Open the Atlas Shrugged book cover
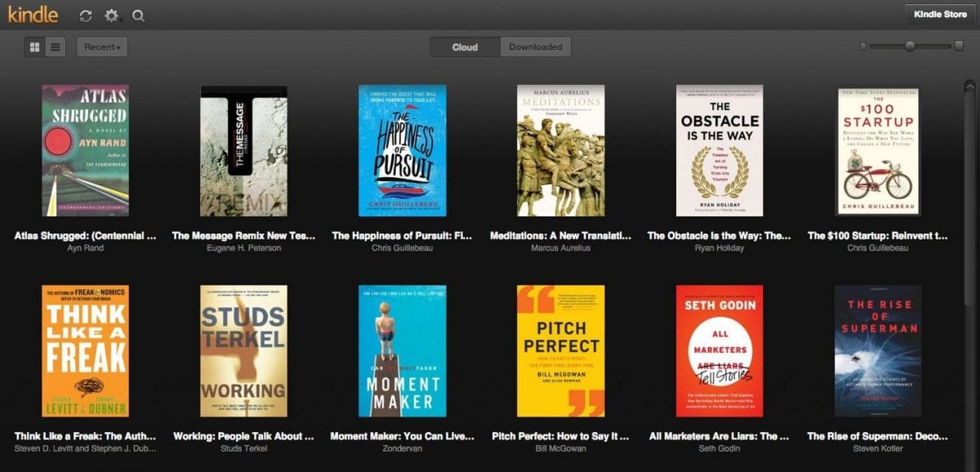 85,149
